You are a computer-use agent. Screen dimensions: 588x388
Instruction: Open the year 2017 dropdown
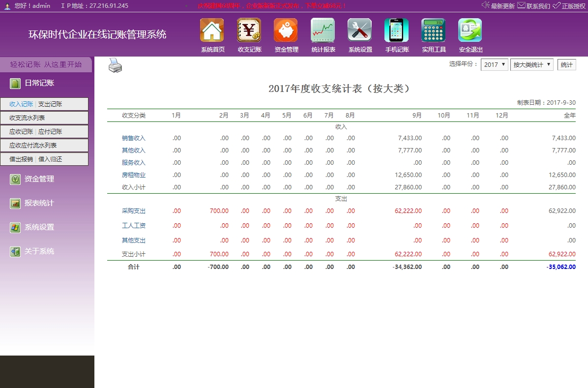click(494, 65)
